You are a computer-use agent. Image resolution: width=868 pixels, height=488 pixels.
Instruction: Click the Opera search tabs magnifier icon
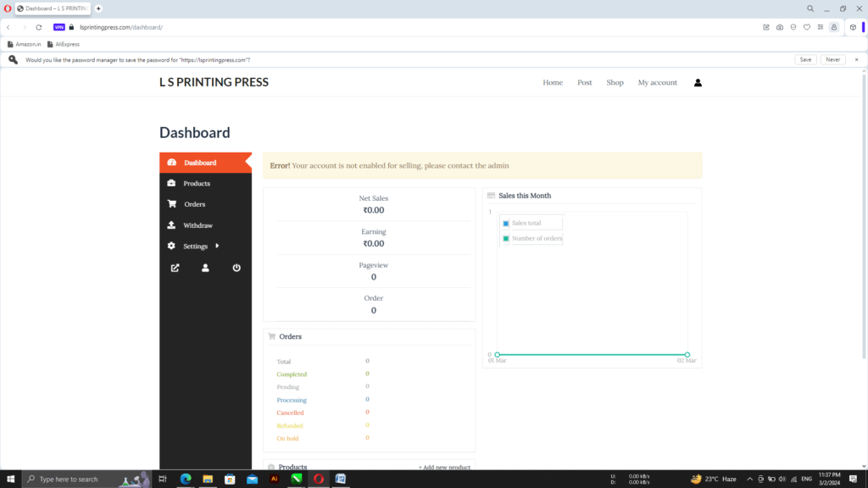(x=810, y=8)
